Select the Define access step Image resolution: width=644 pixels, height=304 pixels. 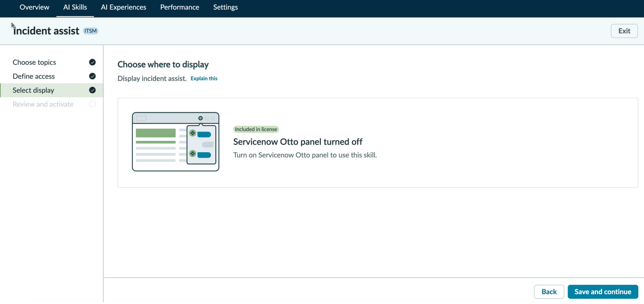[x=52, y=76]
